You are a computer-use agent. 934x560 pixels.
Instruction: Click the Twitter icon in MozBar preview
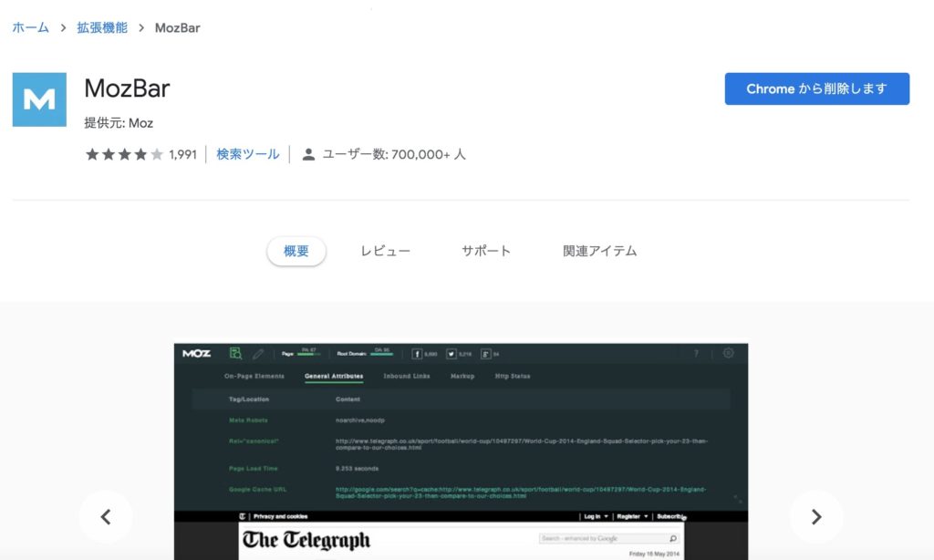tap(451, 354)
